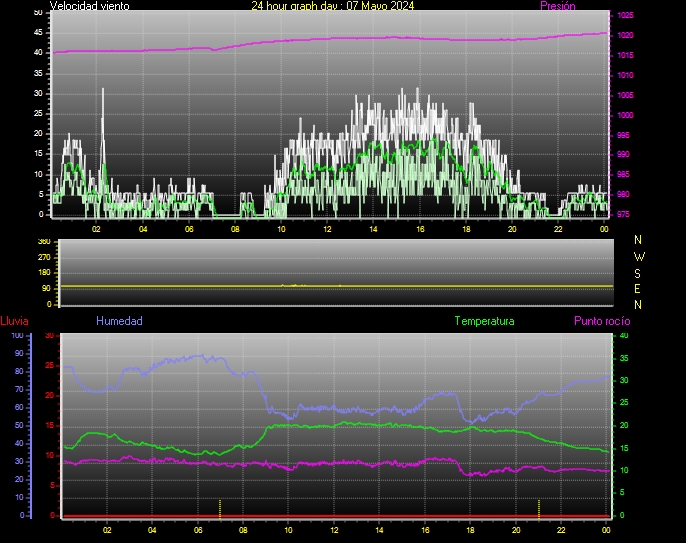Click the 'Velocidad viento' label
The height and width of the screenshot is (543, 686).
tap(90, 6)
